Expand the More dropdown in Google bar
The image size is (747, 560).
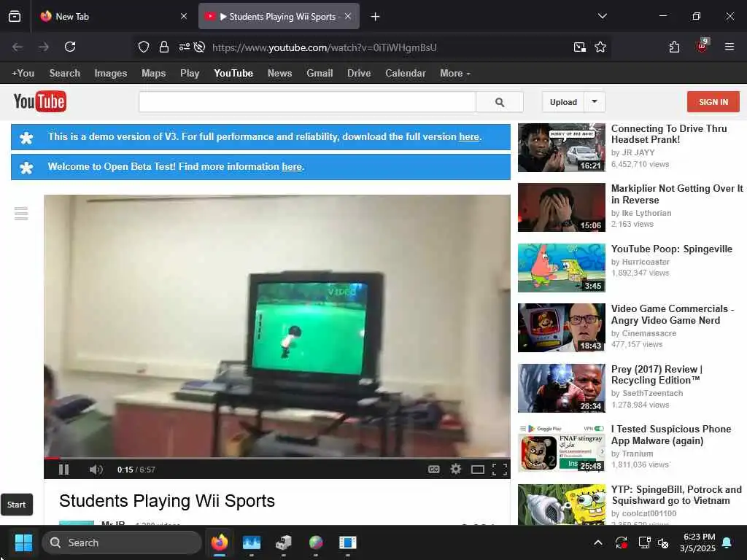coord(455,74)
